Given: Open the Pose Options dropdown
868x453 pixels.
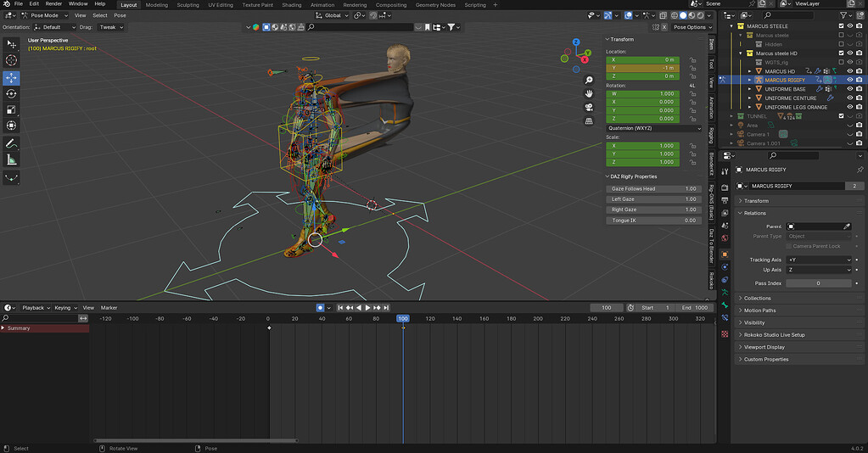Looking at the screenshot, I should pos(692,27).
